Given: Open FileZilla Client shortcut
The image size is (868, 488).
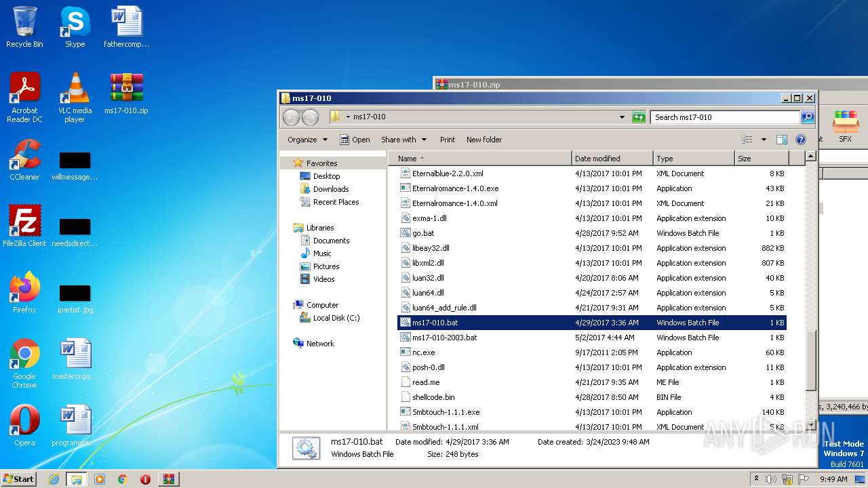Looking at the screenshot, I should 24,226.
